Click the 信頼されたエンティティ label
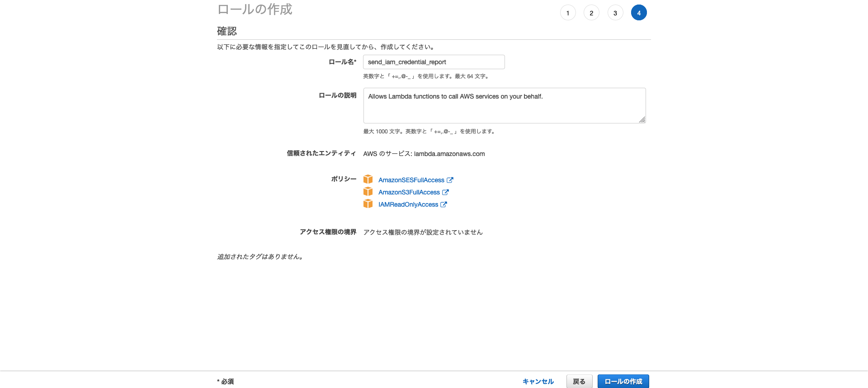 (x=321, y=153)
